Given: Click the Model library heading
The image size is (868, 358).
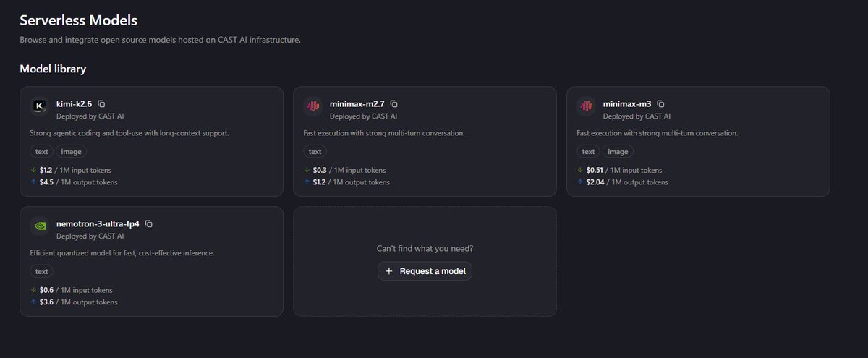Looking at the screenshot, I should (53, 69).
